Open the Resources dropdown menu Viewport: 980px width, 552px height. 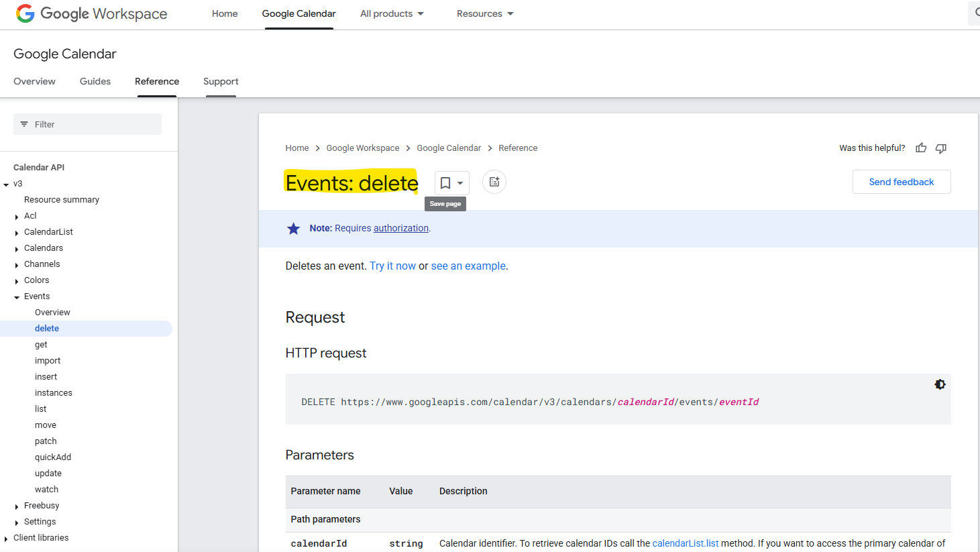(x=485, y=14)
